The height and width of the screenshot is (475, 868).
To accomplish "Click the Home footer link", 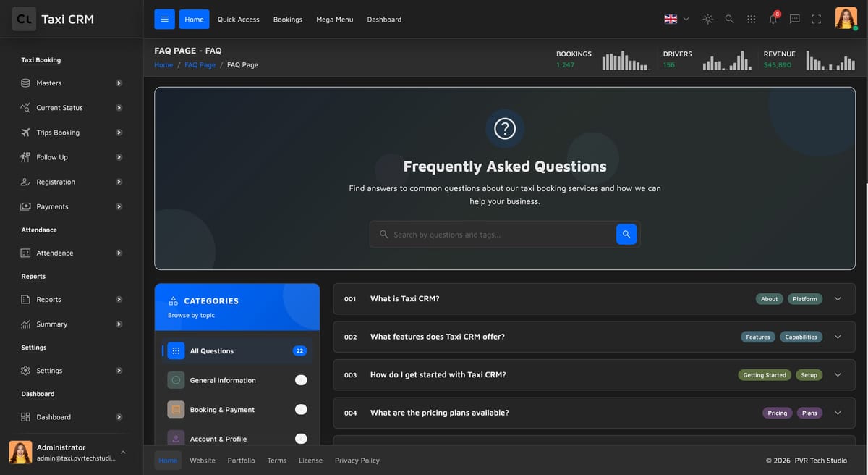I will pos(168,461).
